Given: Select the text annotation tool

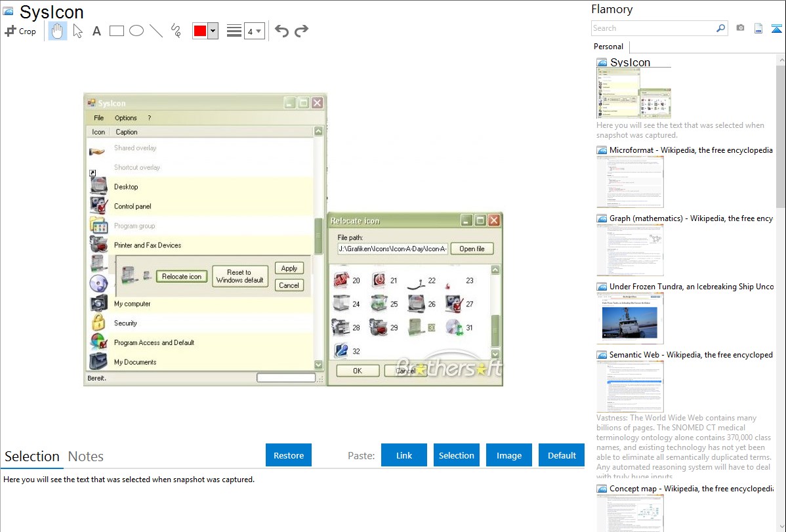Looking at the screenshot, I should coord(96,31).
